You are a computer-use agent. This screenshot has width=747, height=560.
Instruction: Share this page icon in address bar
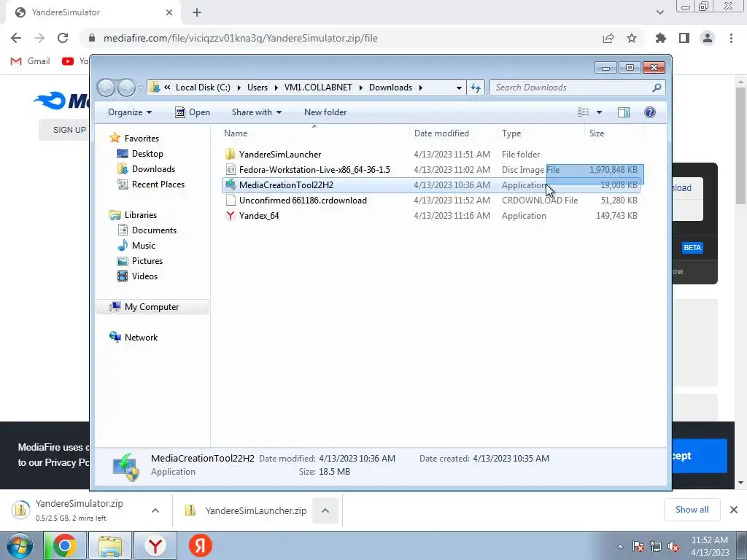coord(608,38)
